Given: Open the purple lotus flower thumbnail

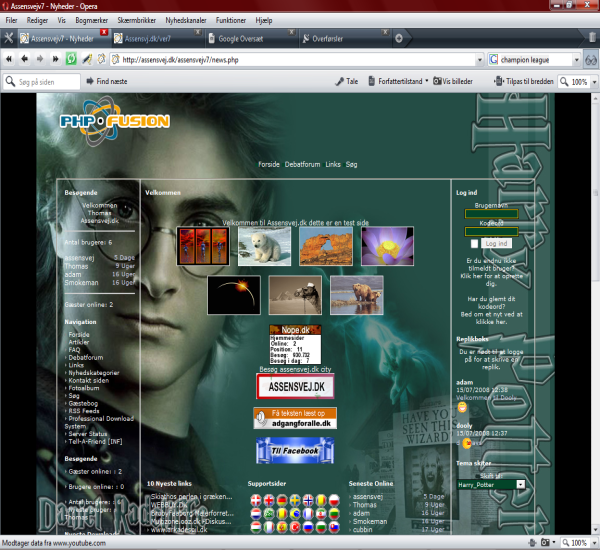Looking at the screenshot, I should tap(387, 246).
